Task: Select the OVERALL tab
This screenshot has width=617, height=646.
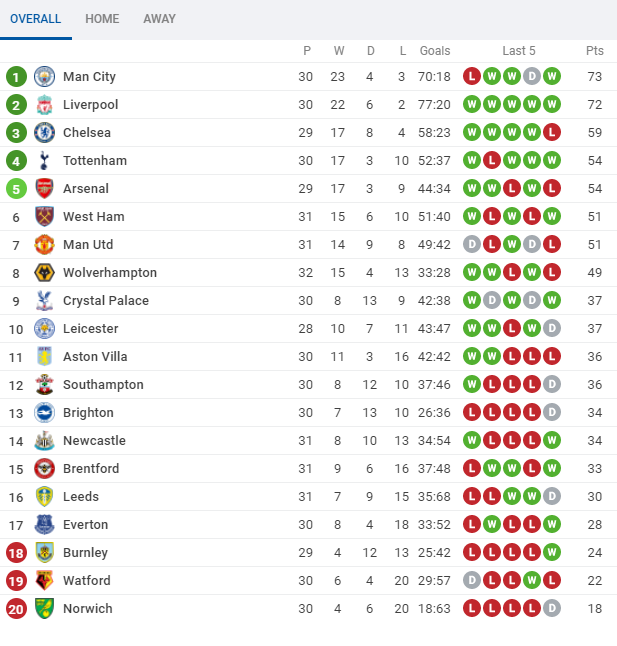Action: pyautogui.click(x=35, y=19)
